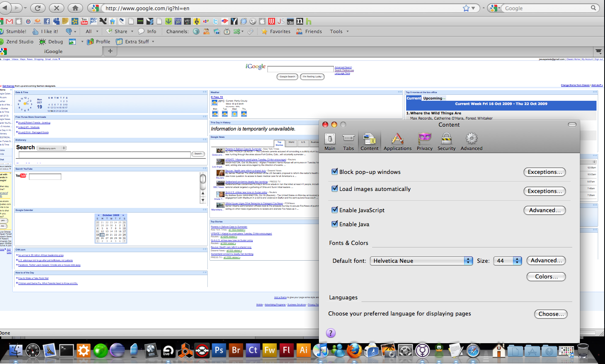This screenshot has height=364, width=605.
Task: Open iTunes from the Dock
Action: tap(320, 350)
